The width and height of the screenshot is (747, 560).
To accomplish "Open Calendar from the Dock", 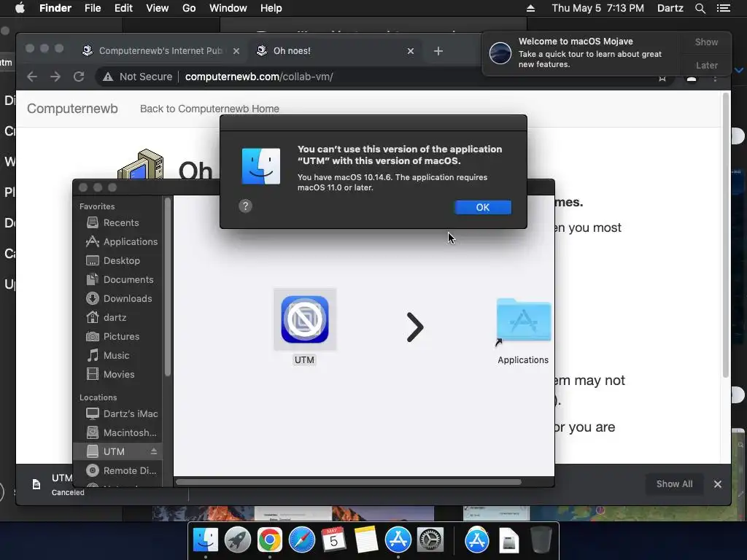I will click(333, 540).
